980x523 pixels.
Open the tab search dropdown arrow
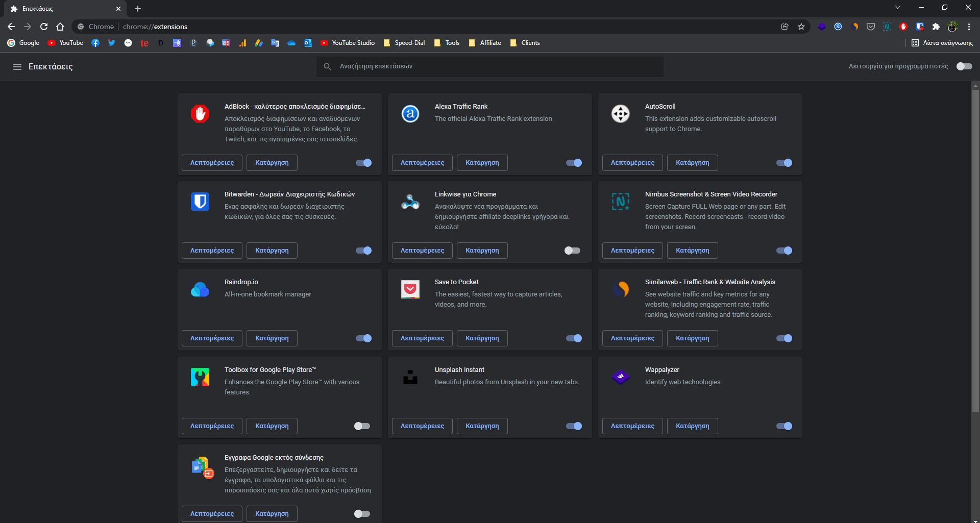tap(898, 8)
